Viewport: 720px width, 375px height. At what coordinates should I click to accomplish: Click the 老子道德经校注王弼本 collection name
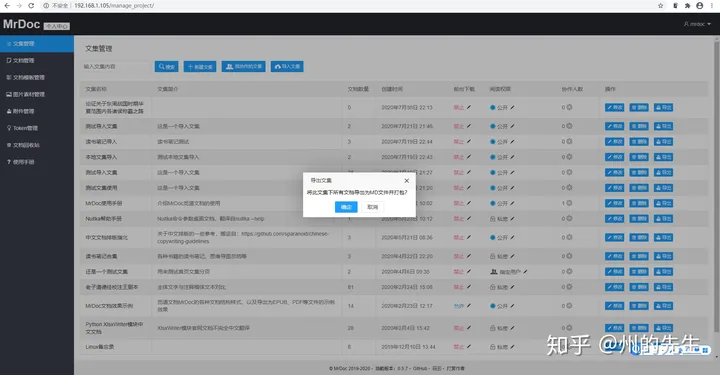(112, 287)
